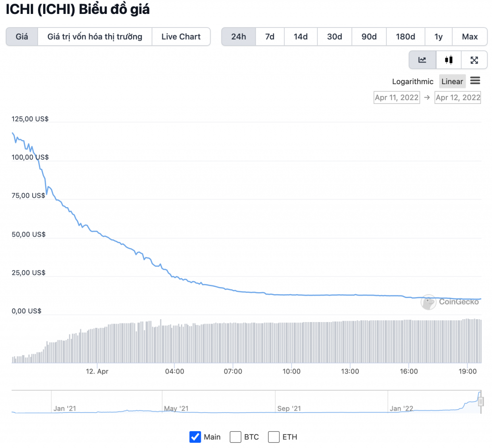
Task: Toggle the Main series checkbox
Action: (195, 436)
